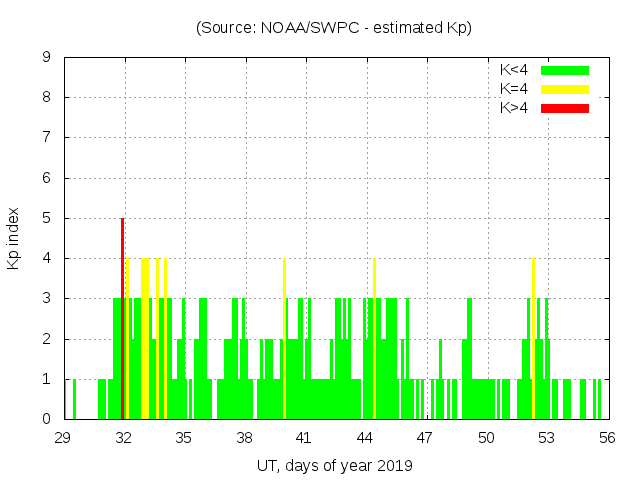Click the red Kp 5 bar

pos(122,320)
